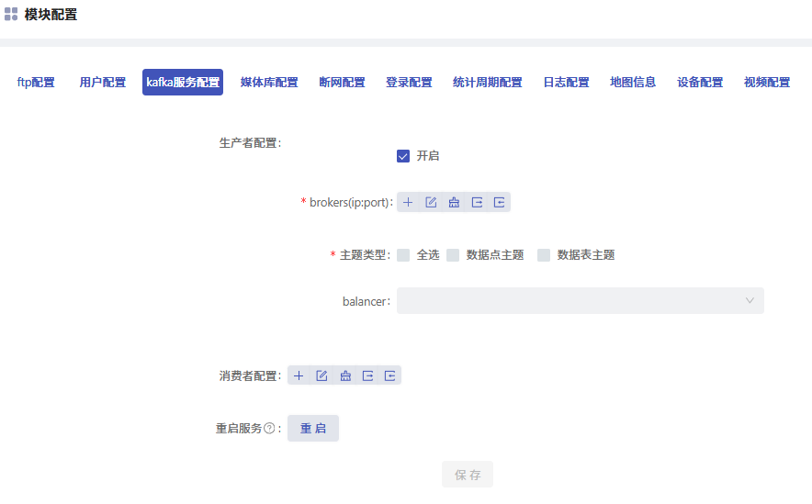Click the export icon beside 消费者配置
This screenshot has height=504, width=812.
[x=367, y=375]
